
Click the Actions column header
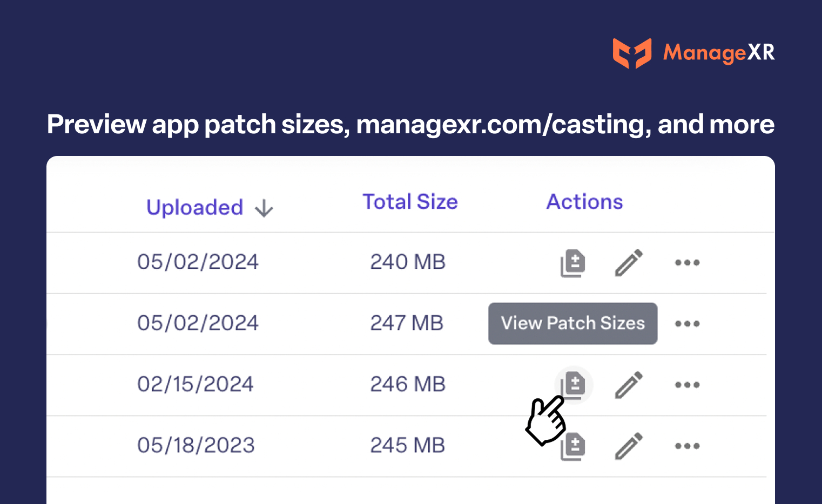(x=584, y=202)
